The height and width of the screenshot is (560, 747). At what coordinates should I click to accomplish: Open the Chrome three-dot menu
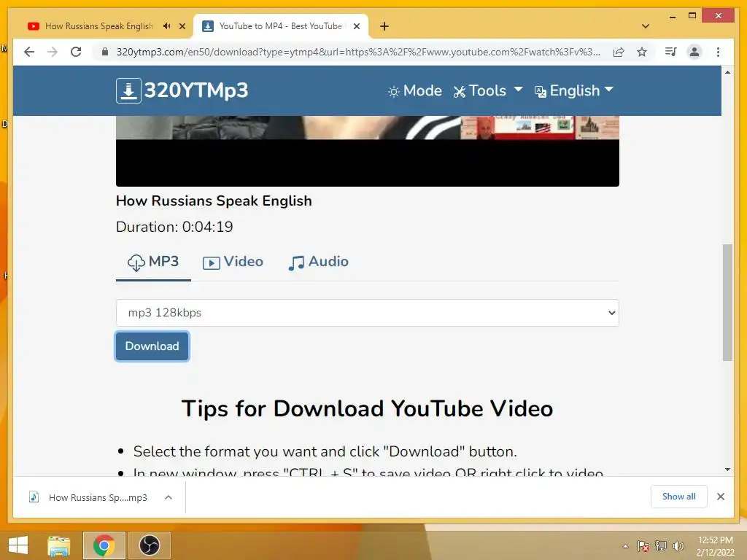coord(718,52)
